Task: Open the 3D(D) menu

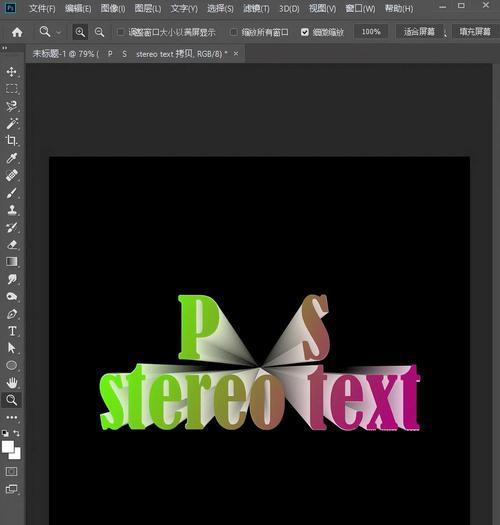Action: (289, 9)
